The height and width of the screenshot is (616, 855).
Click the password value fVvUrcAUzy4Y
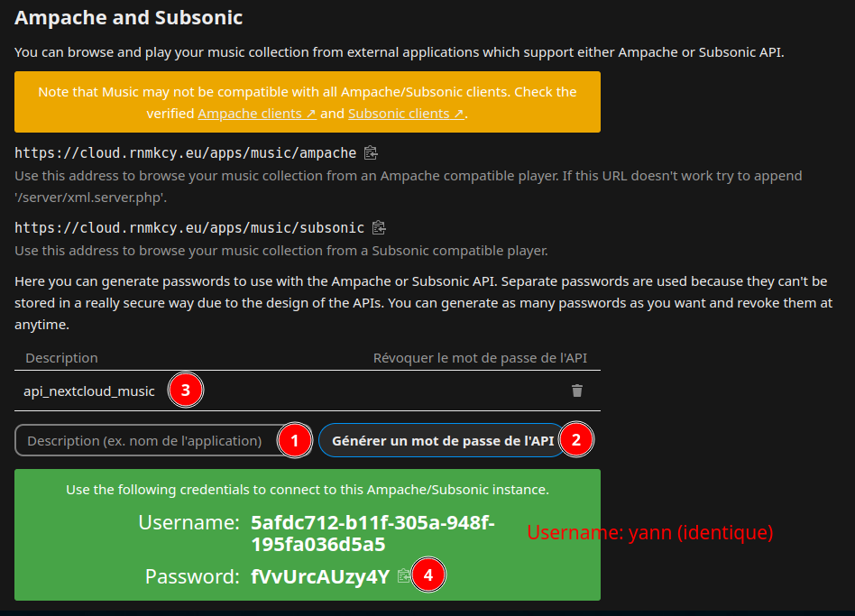(320, 576)
